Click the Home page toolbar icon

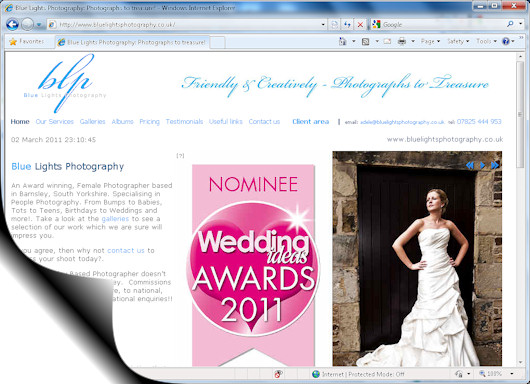click(x=343, y=41)
